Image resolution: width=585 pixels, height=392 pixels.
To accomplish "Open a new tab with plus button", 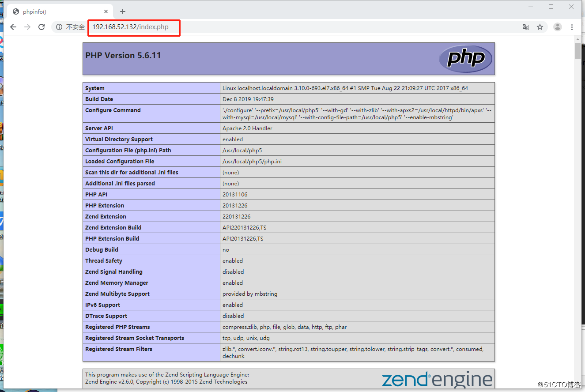I will [x=123, y=11].
